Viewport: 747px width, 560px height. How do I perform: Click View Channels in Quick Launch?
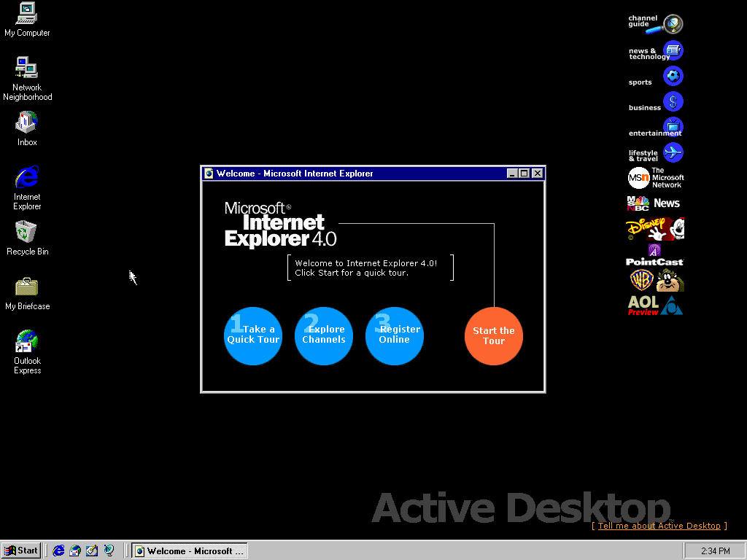pyautogui.click(x=109, y=551)
